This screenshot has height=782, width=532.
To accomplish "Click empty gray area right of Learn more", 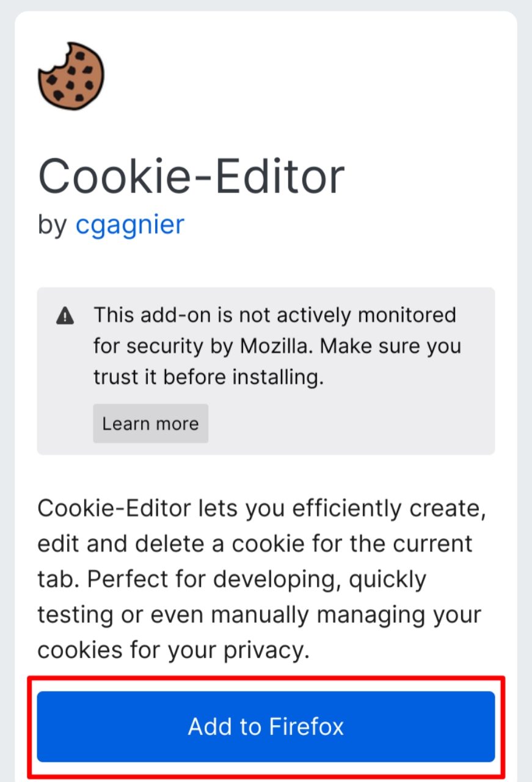I will point(348,424).
